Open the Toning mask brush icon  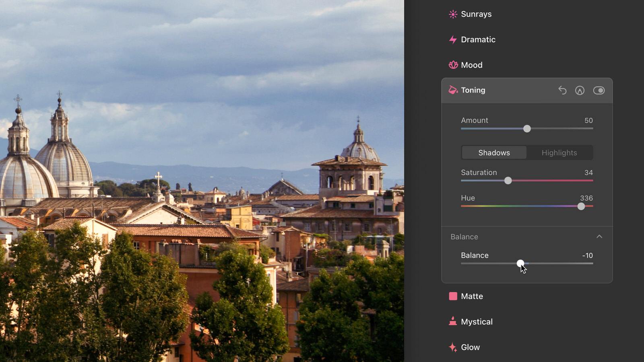coord(580,90)
